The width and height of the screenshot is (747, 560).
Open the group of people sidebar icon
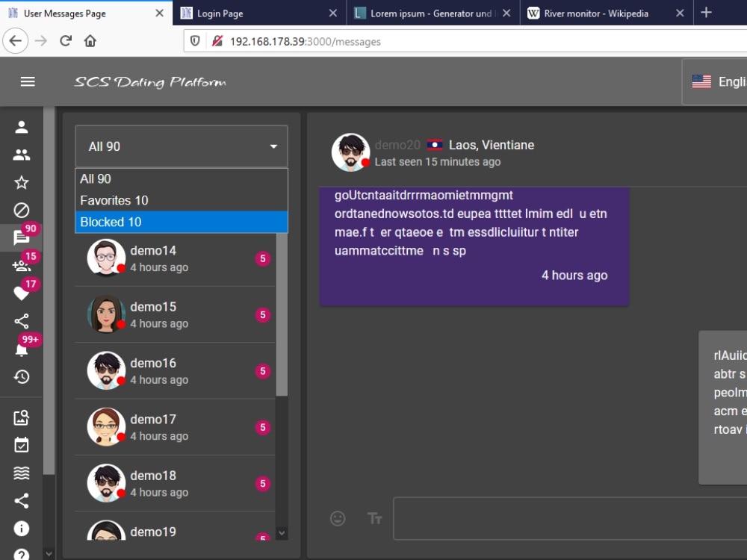(22, 155)
